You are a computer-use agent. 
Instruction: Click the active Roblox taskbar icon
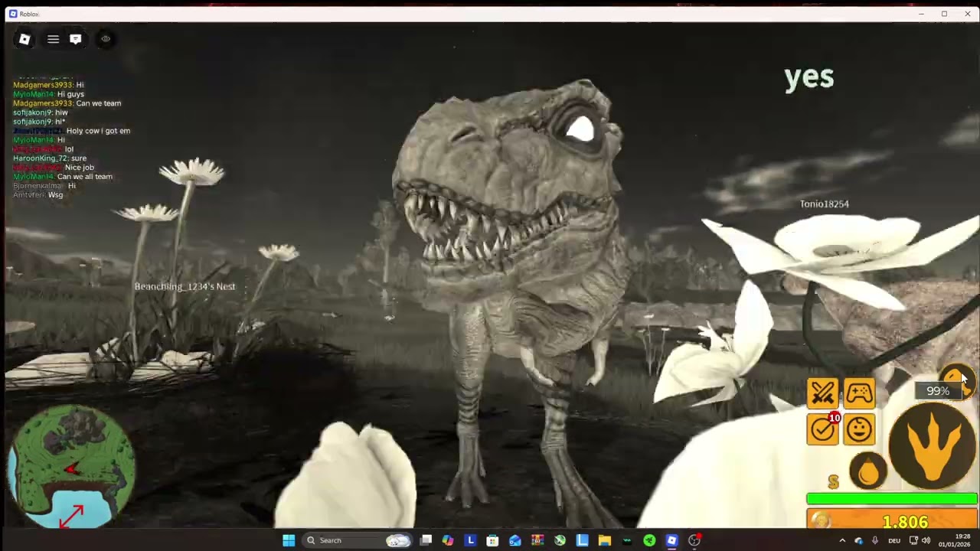(671, 540)
